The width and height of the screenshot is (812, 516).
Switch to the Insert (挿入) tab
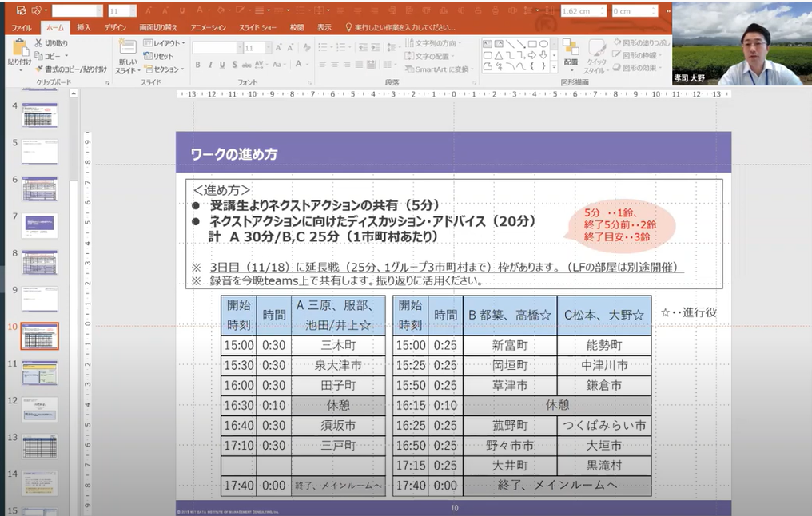pos(84,27)
